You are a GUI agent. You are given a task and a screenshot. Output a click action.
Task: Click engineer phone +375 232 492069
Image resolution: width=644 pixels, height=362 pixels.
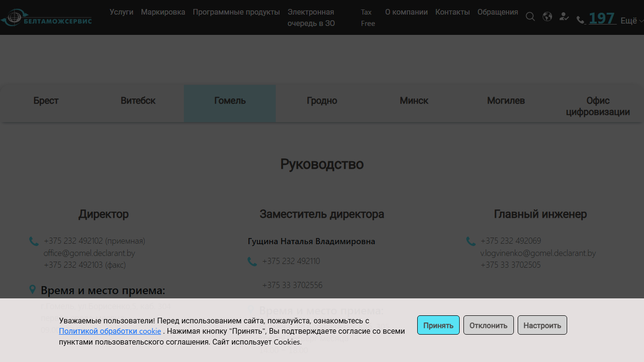point(511,241)
